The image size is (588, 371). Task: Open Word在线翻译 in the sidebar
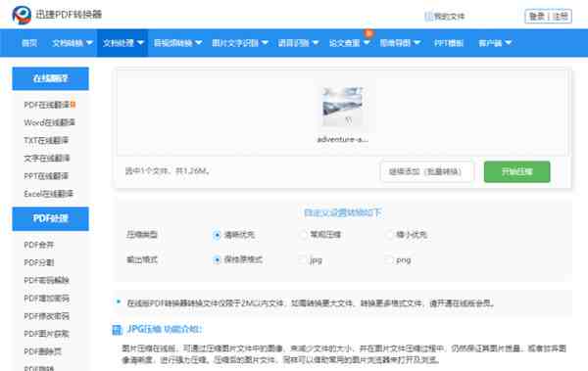click(50, 122)
